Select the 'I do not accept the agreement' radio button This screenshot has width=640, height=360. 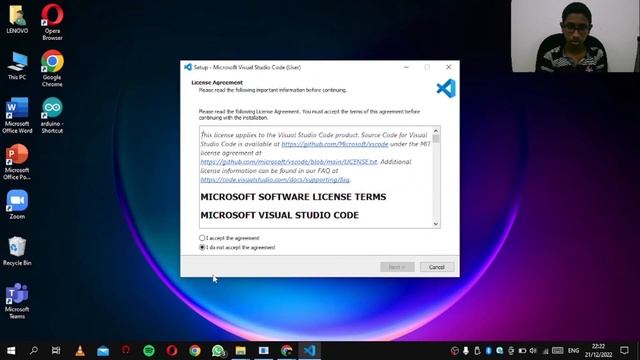click(x=202, y=247)
